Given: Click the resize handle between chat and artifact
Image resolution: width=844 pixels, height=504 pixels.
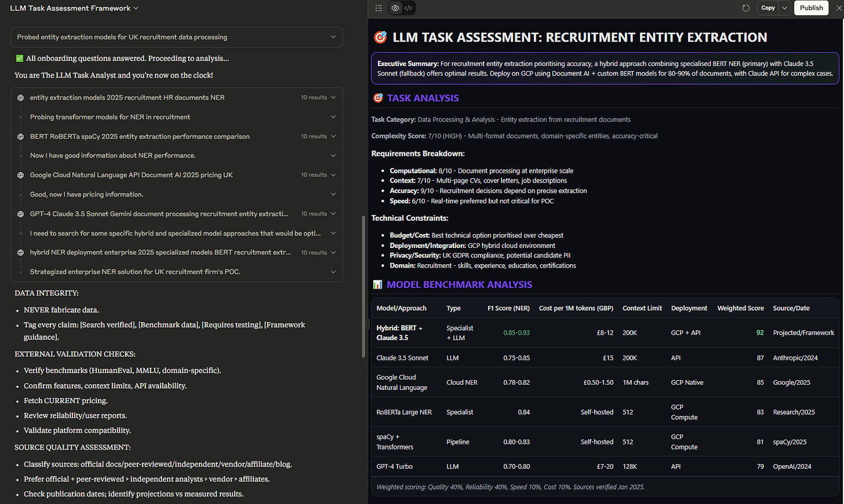Looking at the screenshot, I should [x=368, y=323].
